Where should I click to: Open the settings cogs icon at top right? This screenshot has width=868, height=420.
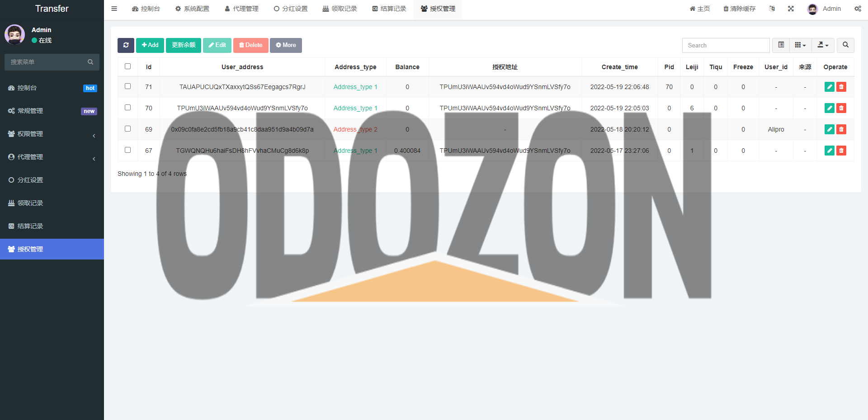click(x=858, y=9)
